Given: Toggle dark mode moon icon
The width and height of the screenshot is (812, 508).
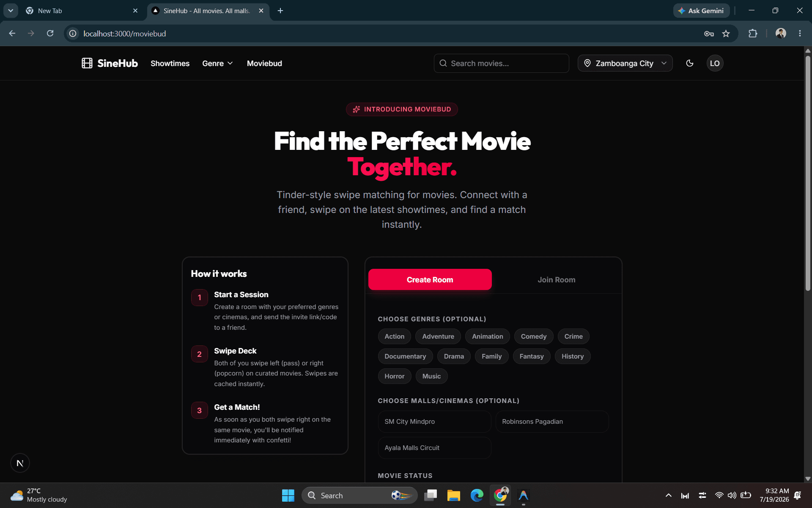Looking at the screenshot, I should coord(690,63).
